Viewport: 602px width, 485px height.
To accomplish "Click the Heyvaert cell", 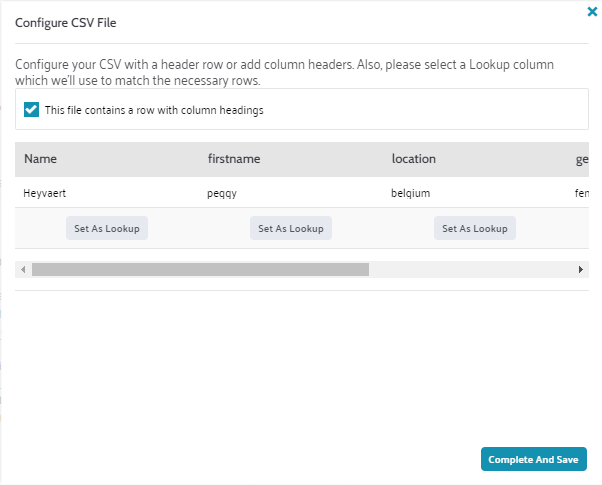I will pos(45,193).
